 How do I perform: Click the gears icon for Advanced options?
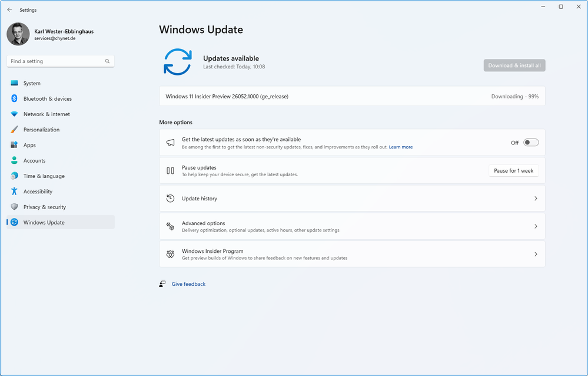tap(170, 226)
